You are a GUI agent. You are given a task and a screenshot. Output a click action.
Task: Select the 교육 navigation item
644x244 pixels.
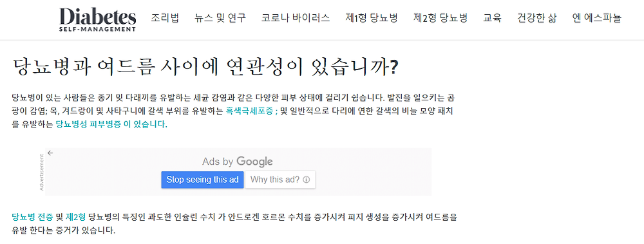[x=492, y=18]
